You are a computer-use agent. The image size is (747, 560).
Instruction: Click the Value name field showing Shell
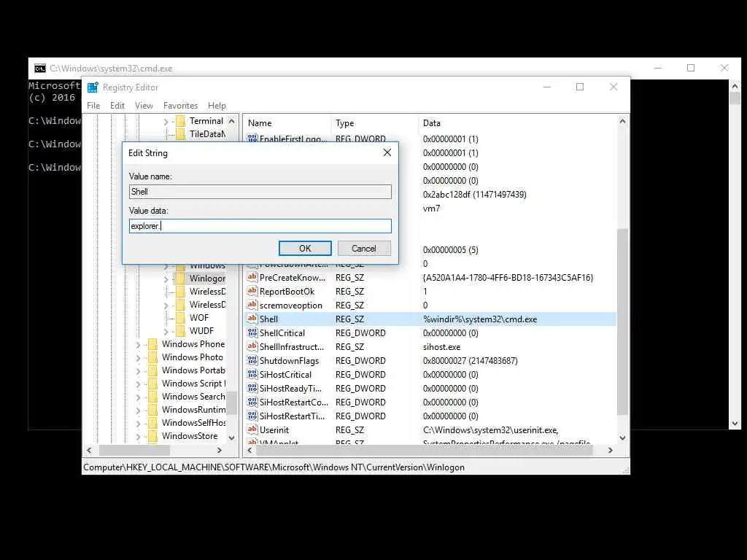coord(260,192)
